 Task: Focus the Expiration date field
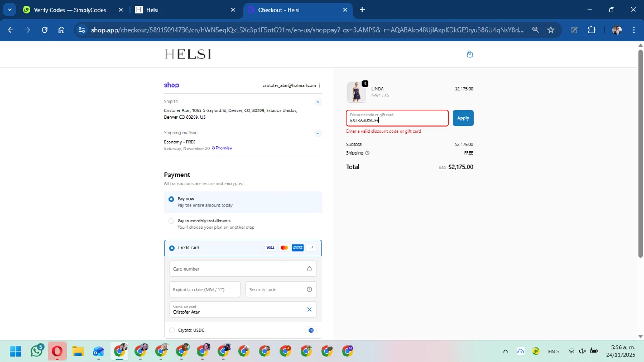pyautogui.click(x=205, y=289)
